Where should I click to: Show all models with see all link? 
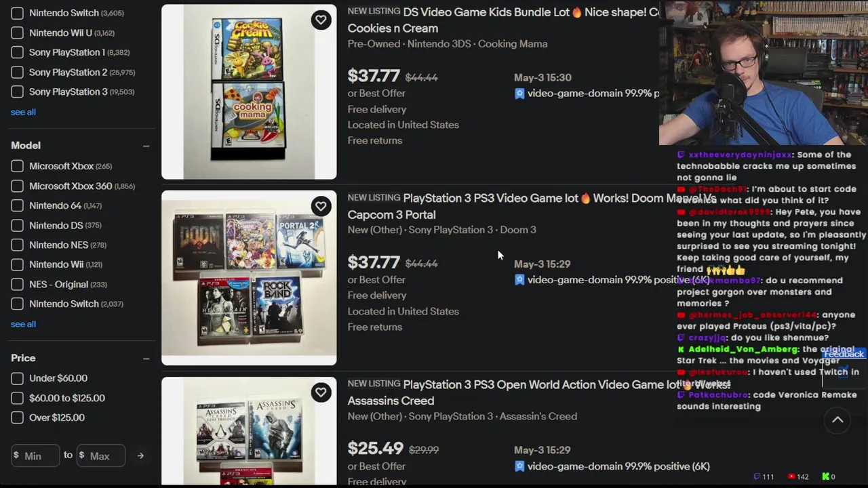pos(23,324)
